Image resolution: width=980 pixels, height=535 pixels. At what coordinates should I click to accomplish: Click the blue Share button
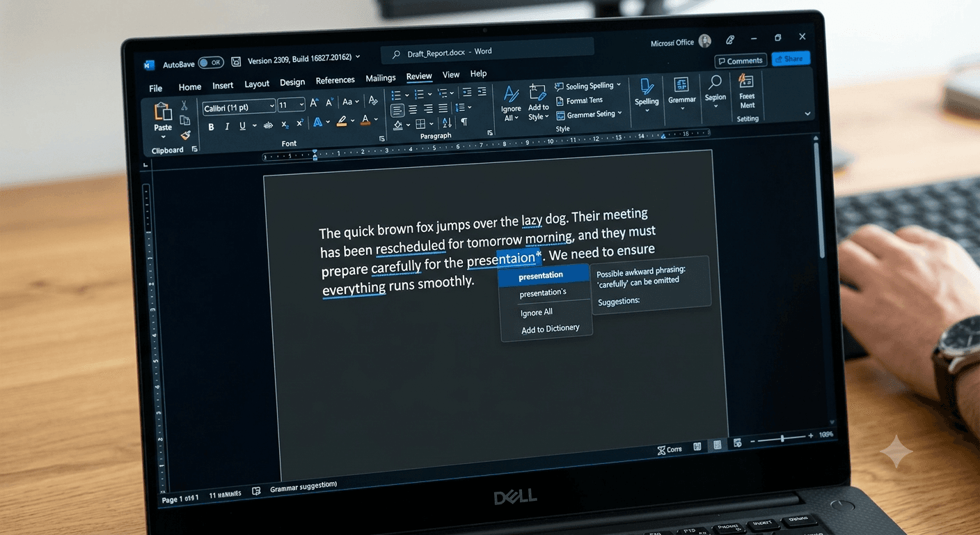tap(790, 59)
